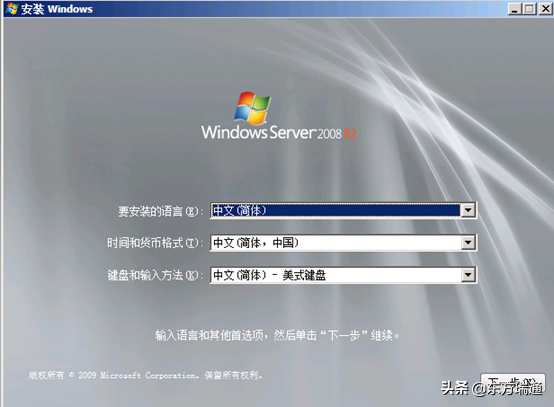Click the 时间和货币格式 label
This screenshot has height=407, width=554.
pyautogui.click(x=155, y=243)
